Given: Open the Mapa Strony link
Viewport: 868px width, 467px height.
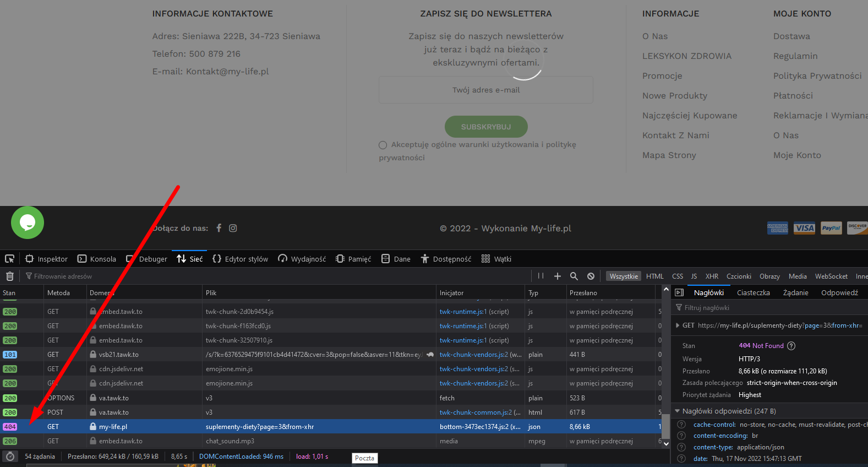Looking at the screenshot, I should pyautogui.click(x=669, y=155).
